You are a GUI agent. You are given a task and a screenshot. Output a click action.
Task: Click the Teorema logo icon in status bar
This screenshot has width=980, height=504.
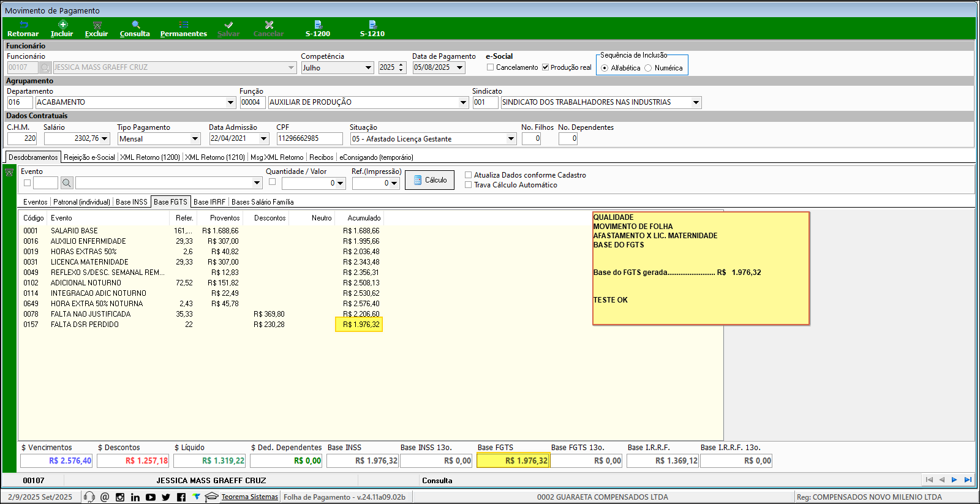[x=196, y=497]
